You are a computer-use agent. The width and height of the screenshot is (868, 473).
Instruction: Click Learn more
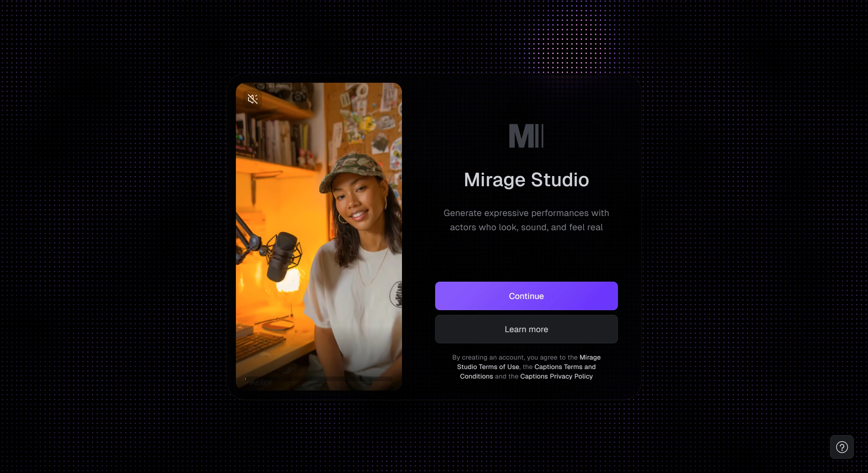point(526,329)
